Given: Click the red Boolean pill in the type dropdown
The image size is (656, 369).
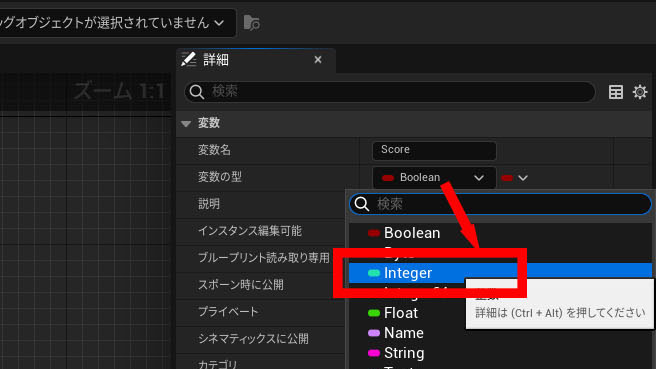Looking at the screenshot, I should [x=388, y=178].
